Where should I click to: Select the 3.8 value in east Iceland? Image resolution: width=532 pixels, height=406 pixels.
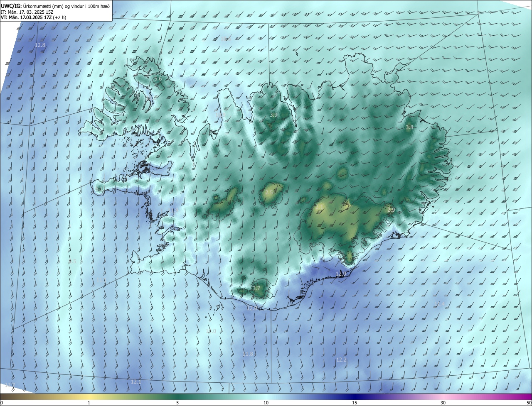point(409,127)
